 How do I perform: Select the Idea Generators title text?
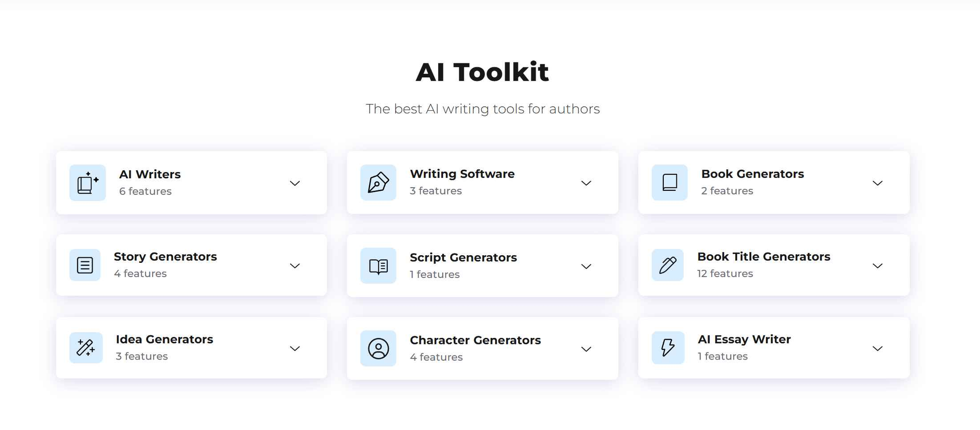click(x=164, y=339)
